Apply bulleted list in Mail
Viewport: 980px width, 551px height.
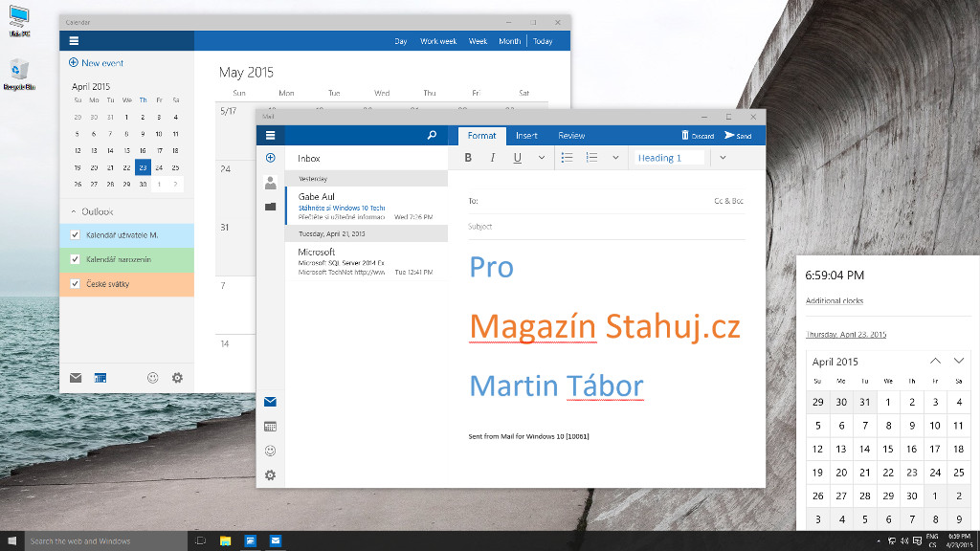click(x=567, y=158)
